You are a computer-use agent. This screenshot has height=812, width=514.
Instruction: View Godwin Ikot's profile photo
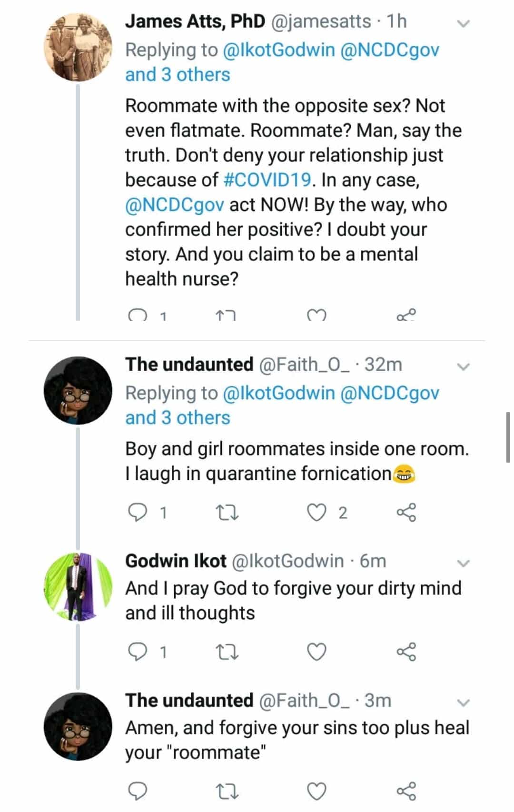78,586
